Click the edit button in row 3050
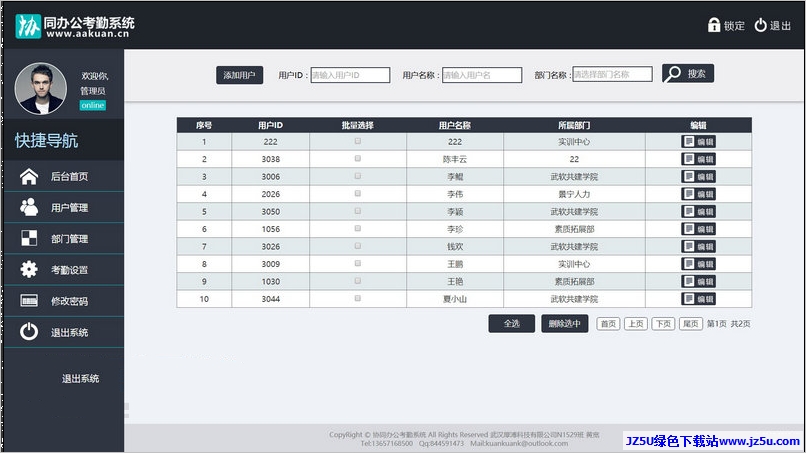Screen dimensions: 806x453 pyautogui.click(x=699, y=211)
